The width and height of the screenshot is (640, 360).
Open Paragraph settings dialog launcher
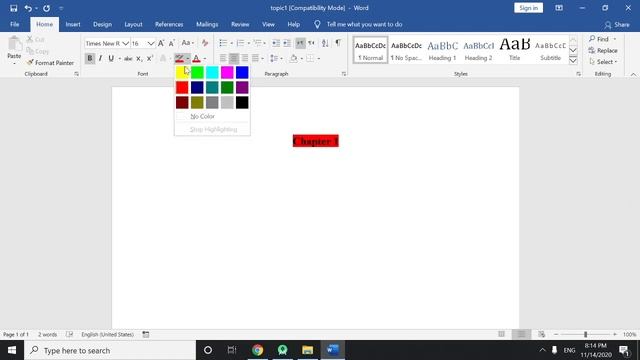[344, 74]
